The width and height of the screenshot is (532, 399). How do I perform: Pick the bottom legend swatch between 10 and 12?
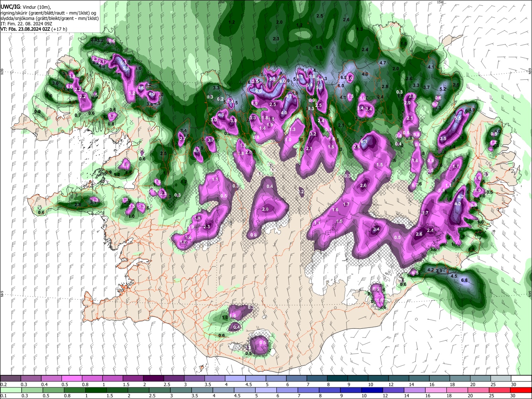373,390
